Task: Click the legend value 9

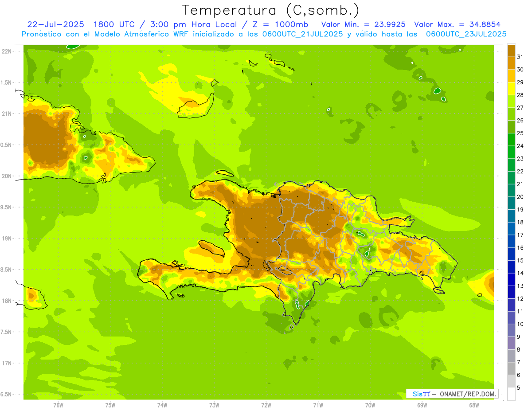Action: click(519, 337)
